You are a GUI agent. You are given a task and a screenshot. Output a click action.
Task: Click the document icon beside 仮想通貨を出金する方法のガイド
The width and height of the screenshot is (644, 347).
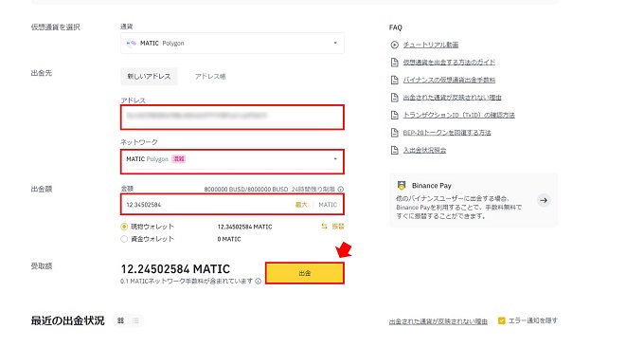pyautogui.click(x=394, y=63)
